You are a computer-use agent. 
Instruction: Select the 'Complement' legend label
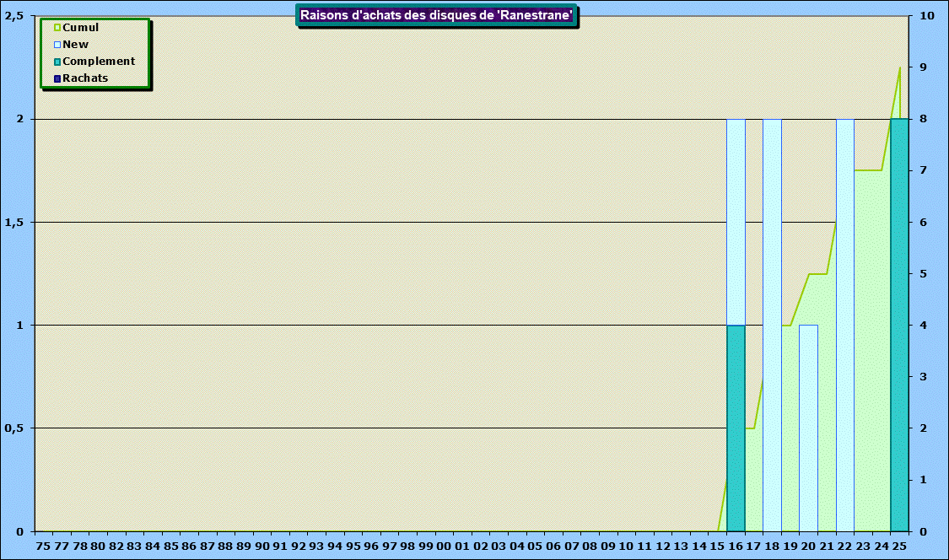point(99,62)
